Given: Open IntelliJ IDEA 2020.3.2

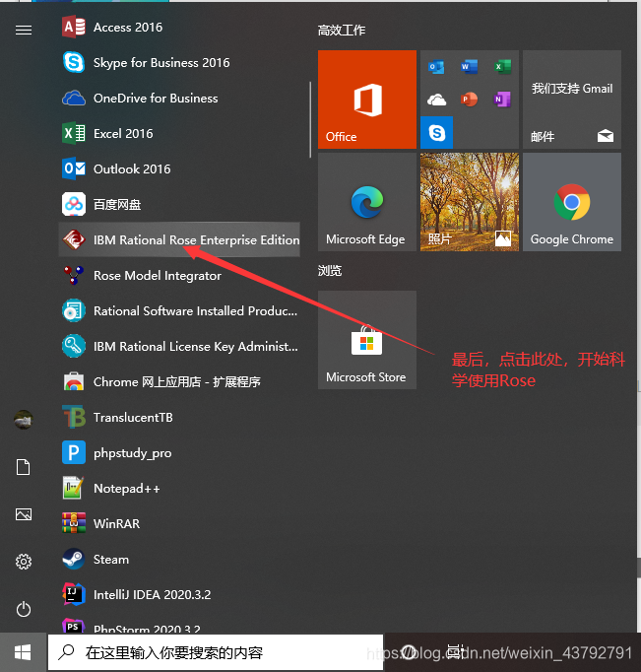Looking at the screenshot, I should coord(179,594).
